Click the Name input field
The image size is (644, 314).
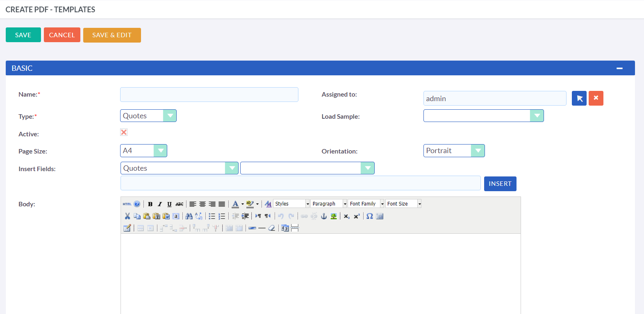209,95
